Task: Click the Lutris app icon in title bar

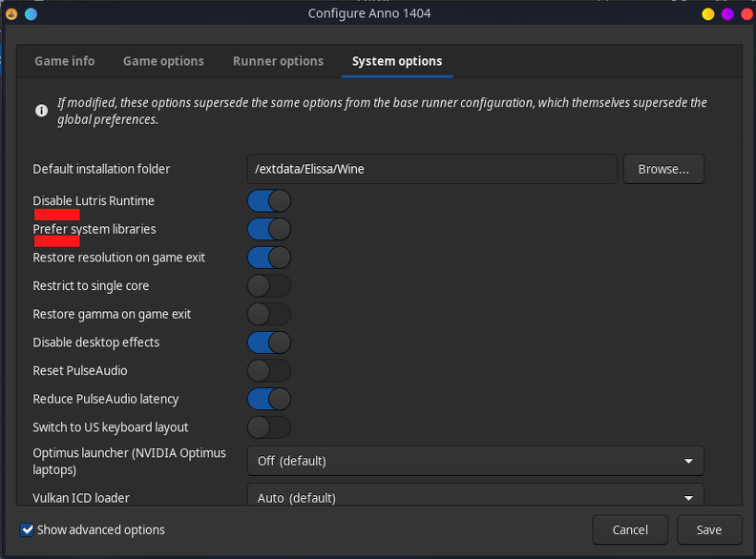Action: (11, 14)
